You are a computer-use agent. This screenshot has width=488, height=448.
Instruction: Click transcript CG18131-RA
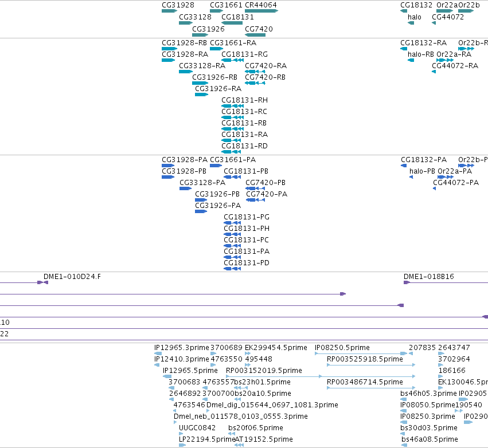(x=231, y=140)
